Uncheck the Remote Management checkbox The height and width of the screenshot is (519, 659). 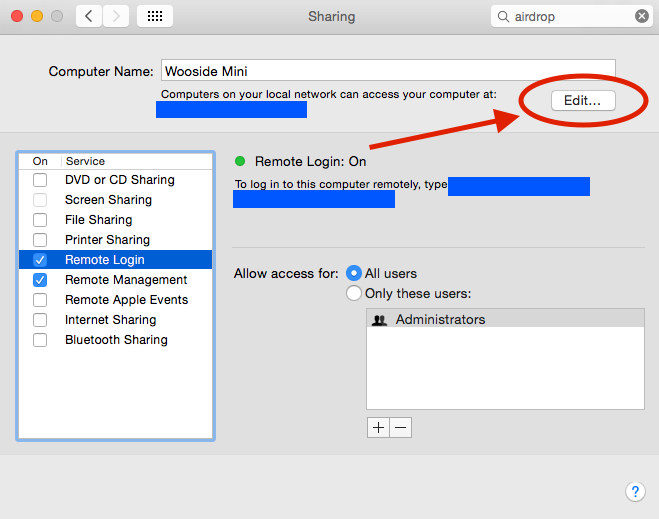click(40, 280)
